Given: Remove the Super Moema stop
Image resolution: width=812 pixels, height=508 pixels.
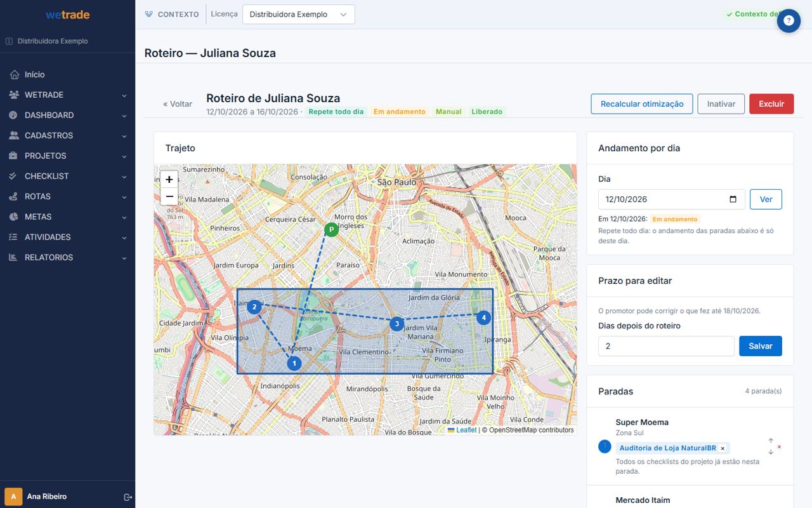Looking at the screenshot, I should (x=779, y=446).
